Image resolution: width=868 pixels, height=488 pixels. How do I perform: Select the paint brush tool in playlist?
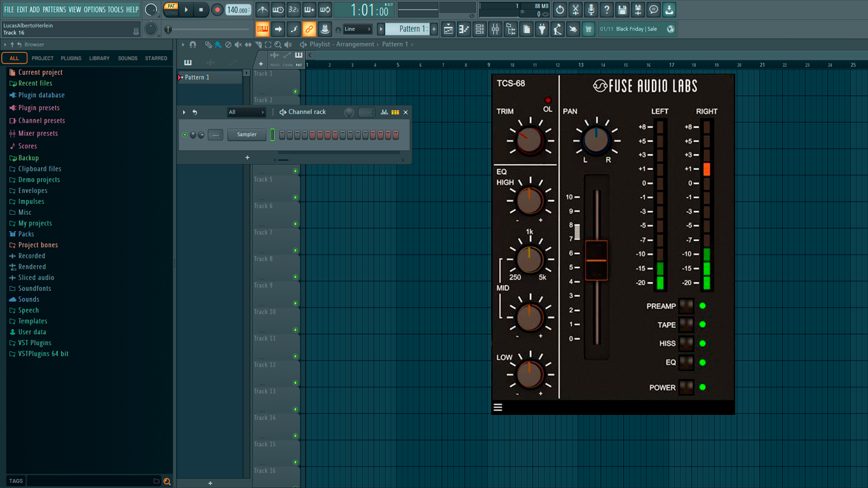pos(218,44)
